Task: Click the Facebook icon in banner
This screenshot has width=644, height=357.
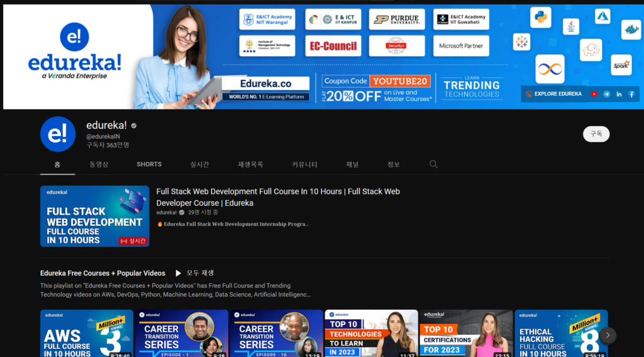Action: coord(631,94)
